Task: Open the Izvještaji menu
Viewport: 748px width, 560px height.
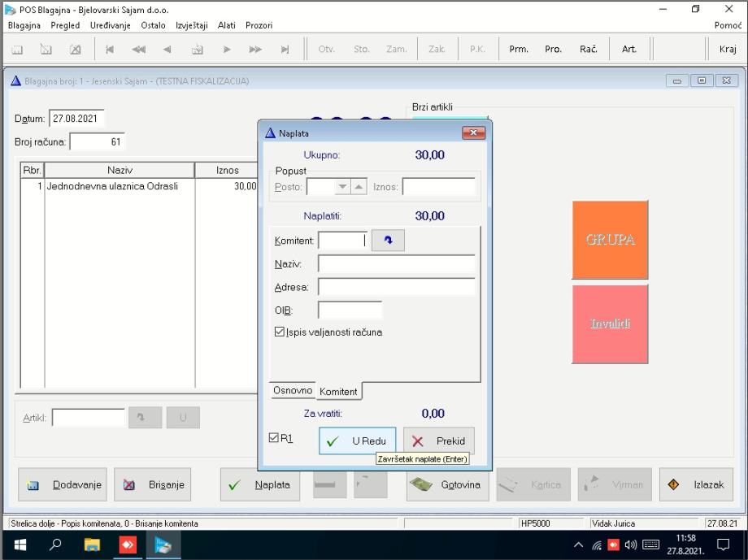Action: (192, 25)
